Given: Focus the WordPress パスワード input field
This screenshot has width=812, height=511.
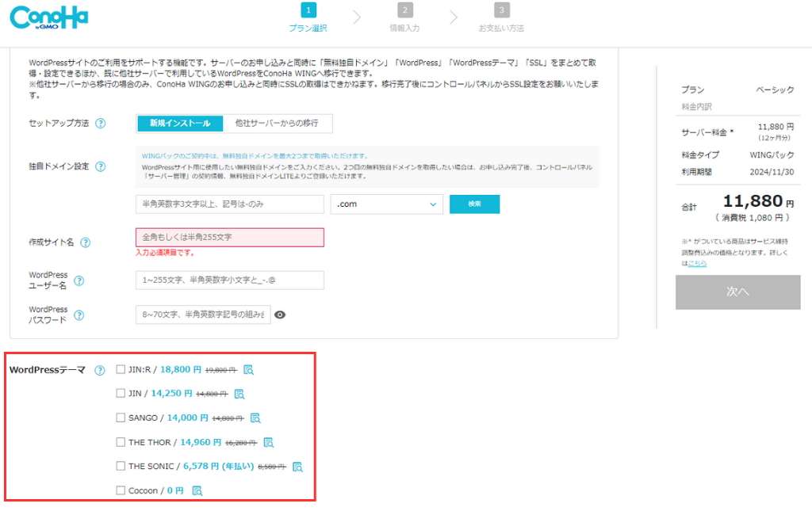Looking at the screenshot, I should coord(203,315).
